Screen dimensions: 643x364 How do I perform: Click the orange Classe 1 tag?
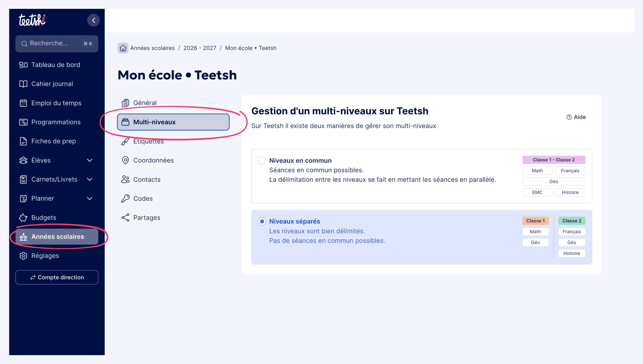click(535, 221)
